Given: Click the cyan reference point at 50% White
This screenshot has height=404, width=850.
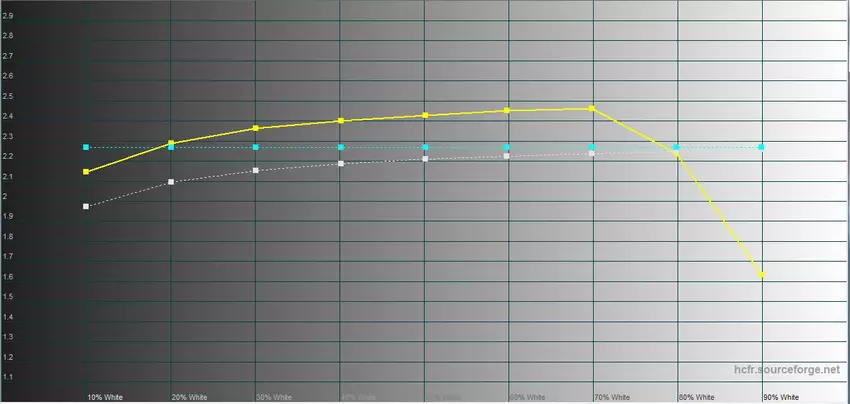Looking at the screenshot, I should click(x=425, y=147).
